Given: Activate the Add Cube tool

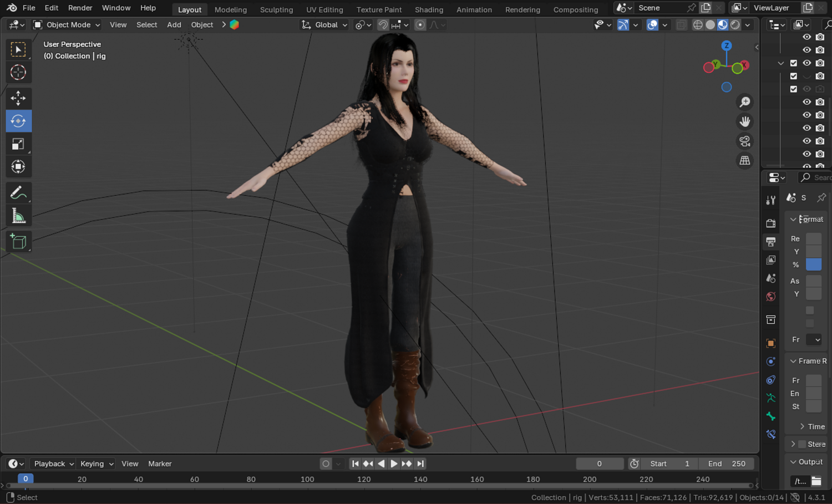Looking at the screenshot, I should pos(18,242).
